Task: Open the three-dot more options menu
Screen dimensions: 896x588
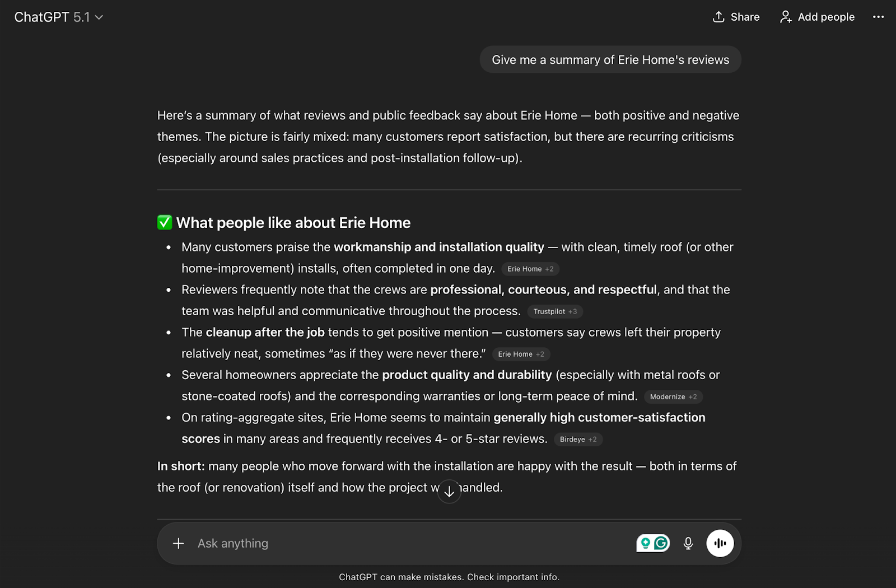Action: point(878,17)
